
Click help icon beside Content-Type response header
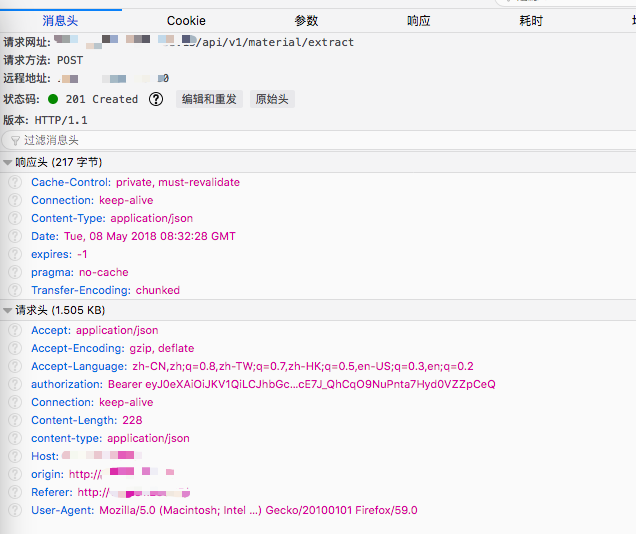click(x=15, y=218)
